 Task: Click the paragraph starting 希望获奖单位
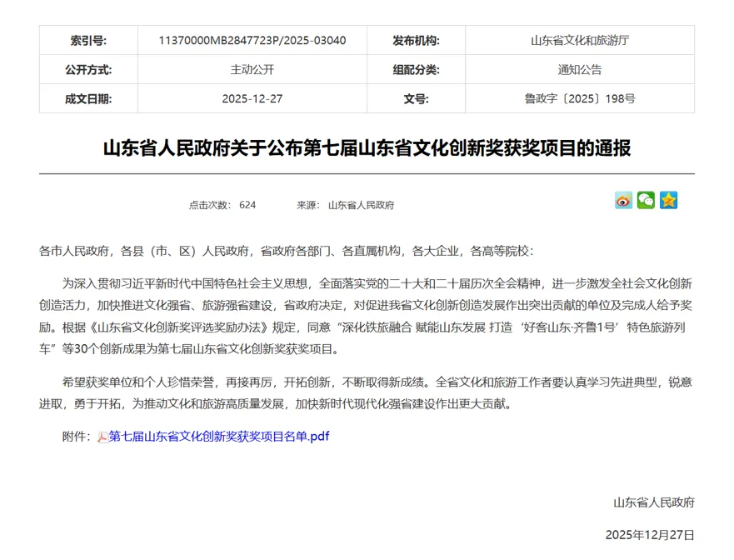coord(366,392)
